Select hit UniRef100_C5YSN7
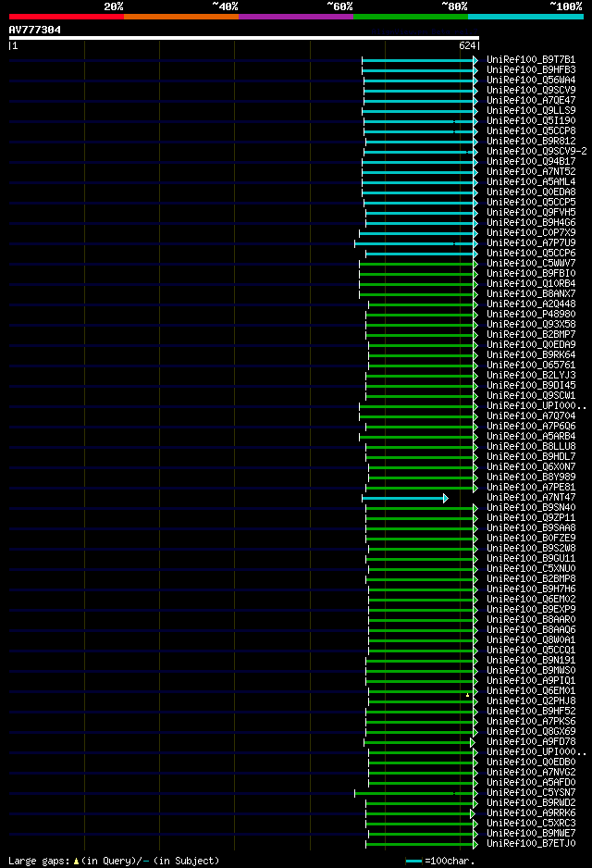Image resolution: width=592 pixels, height=868 pixels. tap(531, 792)
